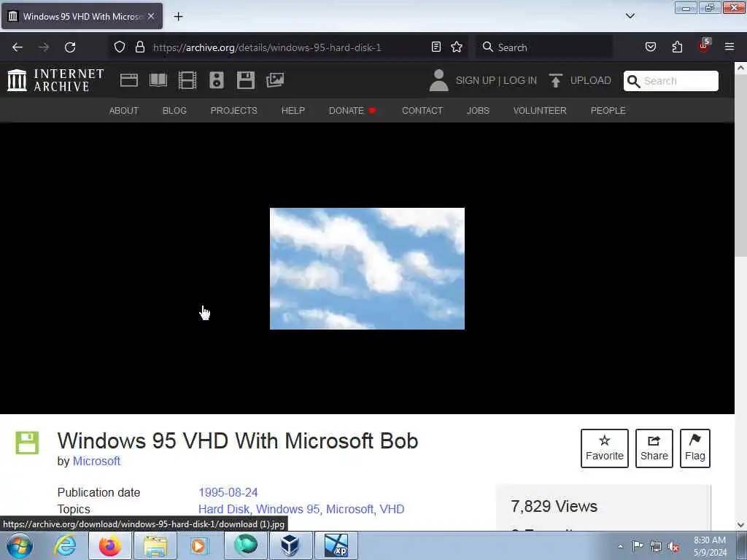Open the CONTACT menu item
This screenshot has width=747, height=560.
422,111
